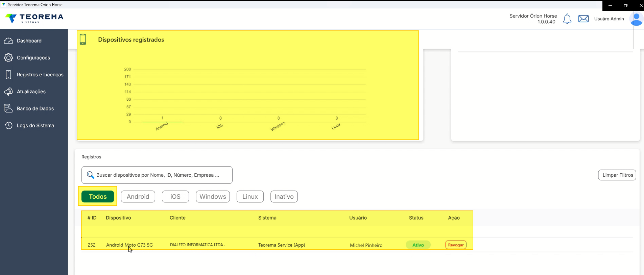Click DIALETO INFORMATICA LTDA client cell
This screenshot has width=644, height=275.
point(197,245)
